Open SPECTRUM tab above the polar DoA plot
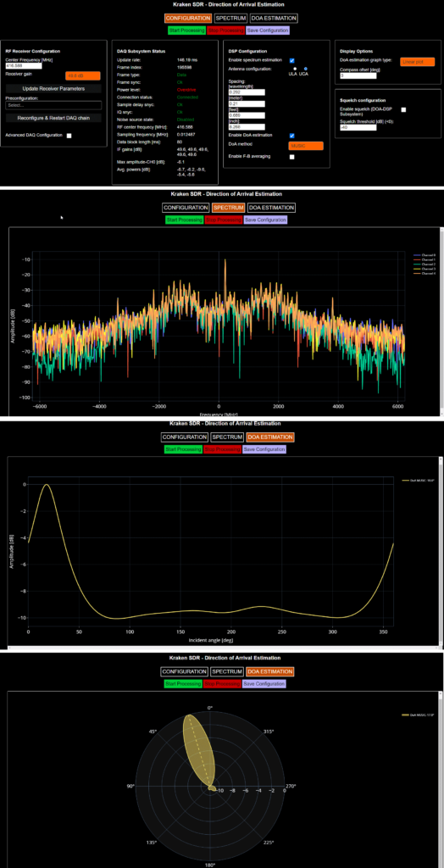The height and width of the screenshot is (868, 444). click(x=227, y=671)
